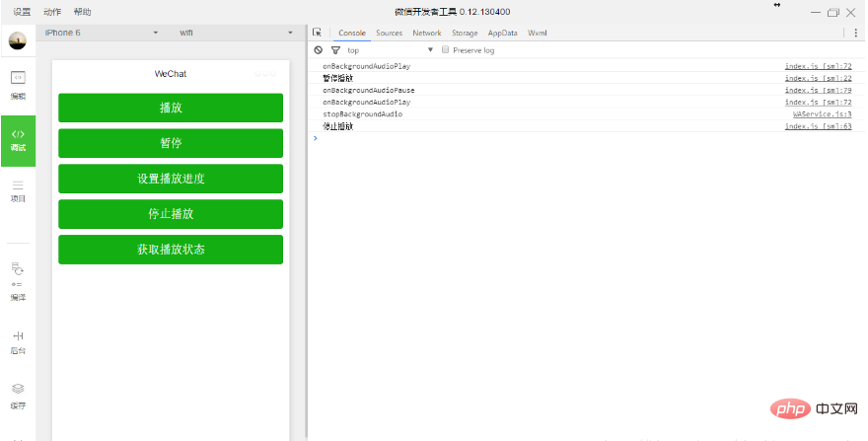This screenshot has height=441, width=868.
Task: Switch to the Wxml tab
Action: [x=537, y=33]
